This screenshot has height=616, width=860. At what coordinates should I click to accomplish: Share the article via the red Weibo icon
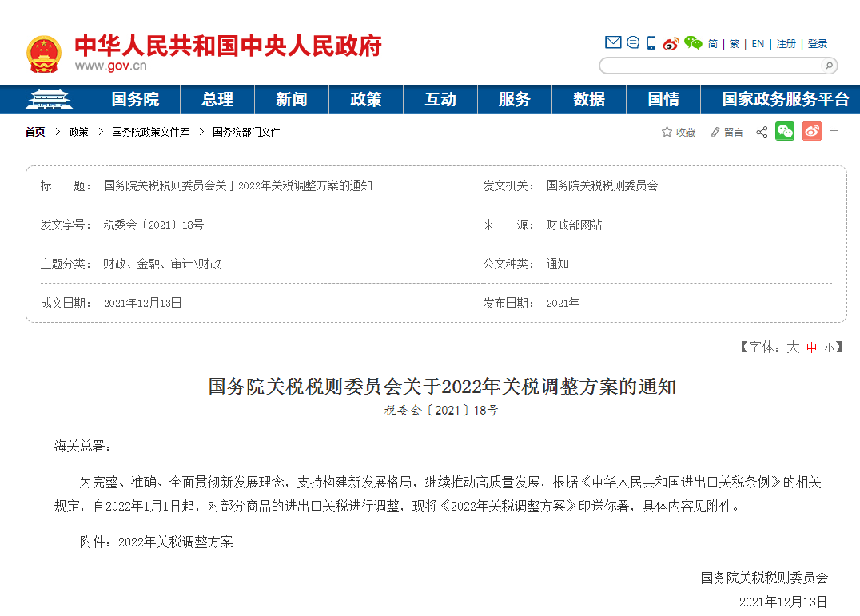[x=811, y=131]
